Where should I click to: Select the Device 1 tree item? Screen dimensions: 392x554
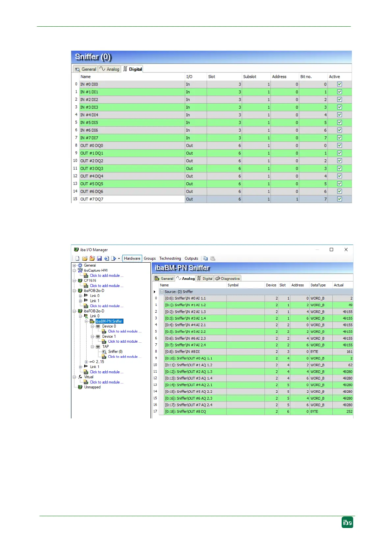coord(109,336)
